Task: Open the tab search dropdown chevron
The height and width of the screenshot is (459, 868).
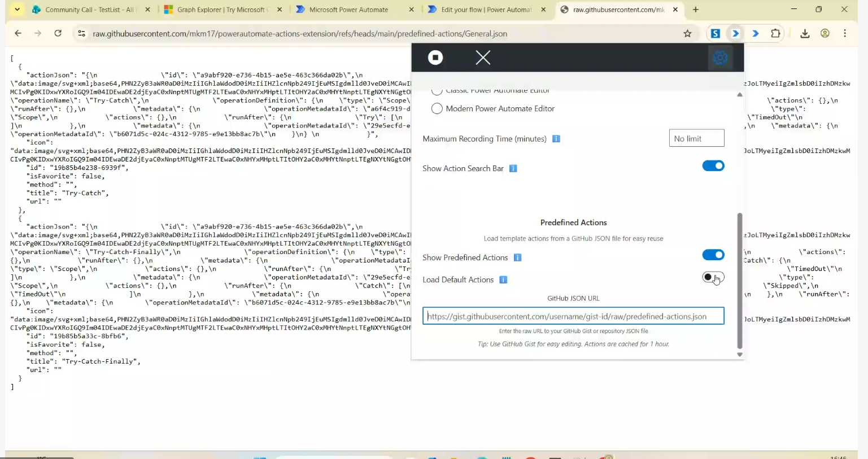Action: pyautogui.click(x=18, y=10)
